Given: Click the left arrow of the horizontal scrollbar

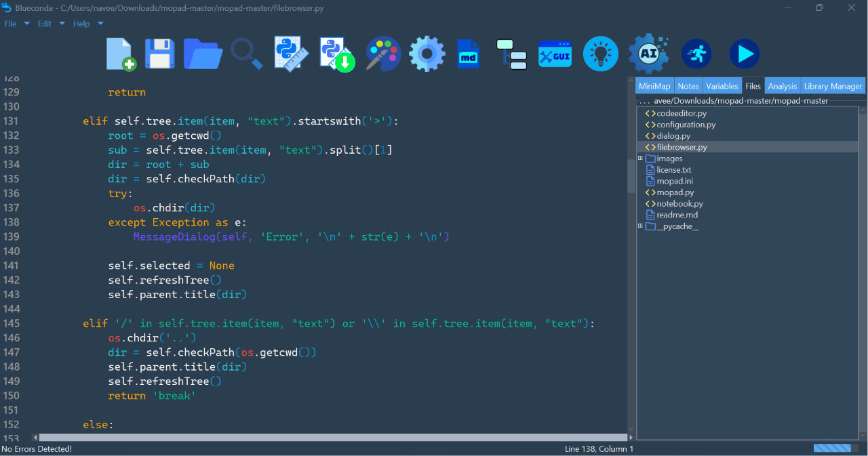Looking at the screenshot, I should 35,438.
